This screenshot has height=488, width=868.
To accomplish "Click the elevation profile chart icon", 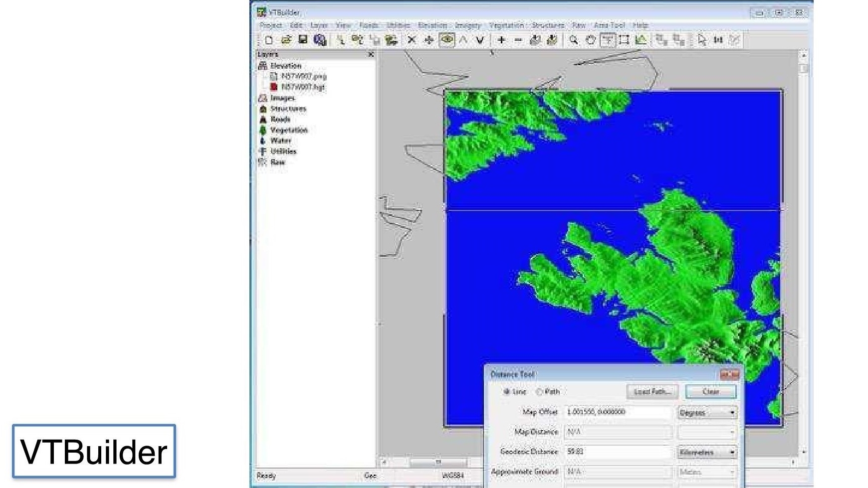I will tap(641, 40).
